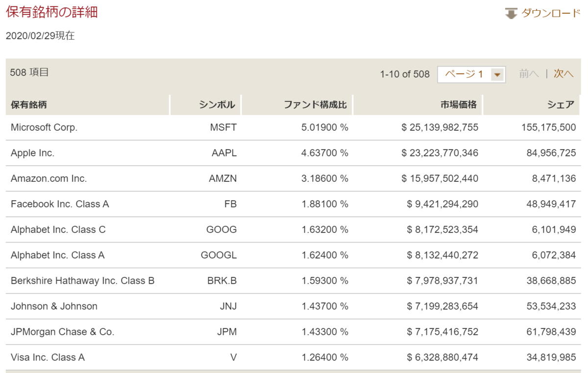Click market value $ 25,139,982,755
This screenshot has height=373, width=588.
[x=440, y=127]
